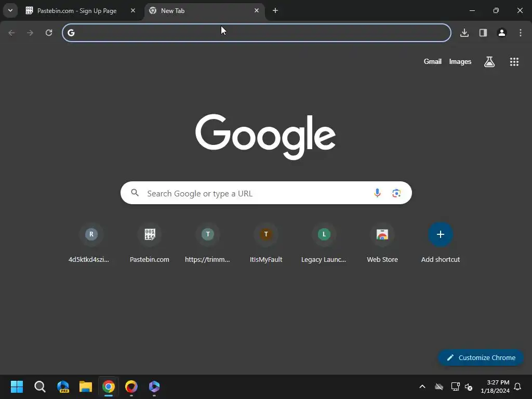532x399 pixels.
Task: Click the Customize Chrome button
Action: (481, 357)
